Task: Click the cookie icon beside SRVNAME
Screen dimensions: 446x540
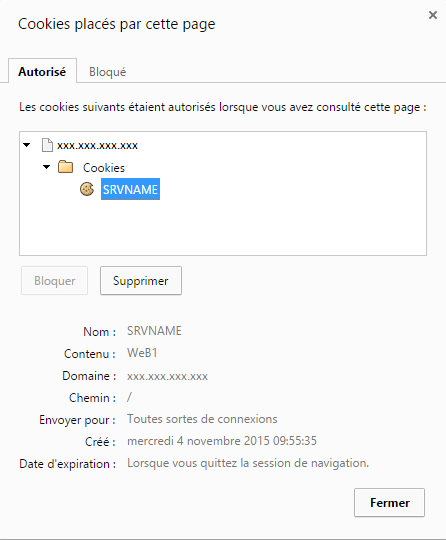Action: pyautogui.click(x=87, y=189)
